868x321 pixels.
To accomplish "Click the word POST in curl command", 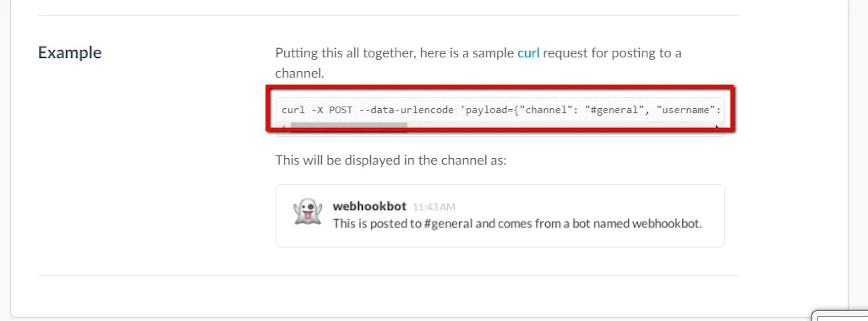I will (x=340, y=110).
